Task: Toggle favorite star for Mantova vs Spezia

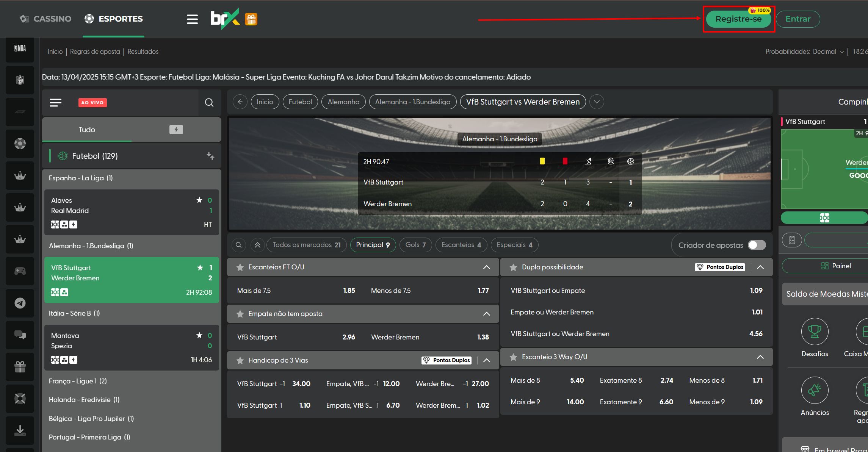Action: [x=199, y=335]
